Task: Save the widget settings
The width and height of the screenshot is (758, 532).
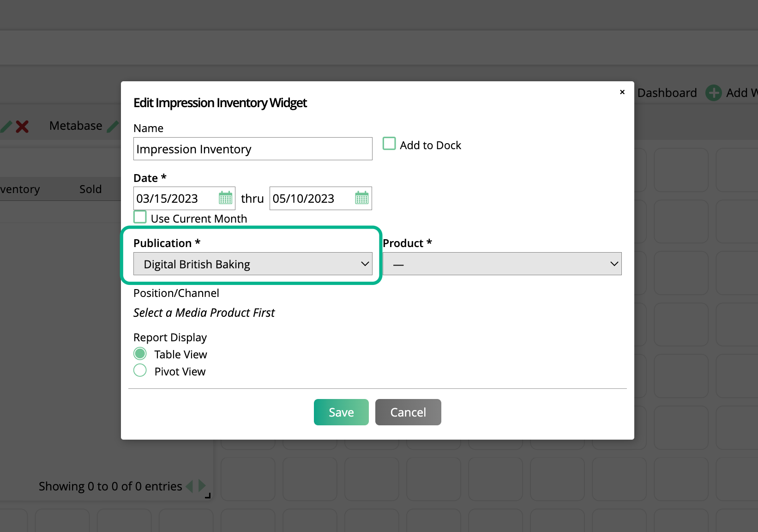Action: pos(341,412)
